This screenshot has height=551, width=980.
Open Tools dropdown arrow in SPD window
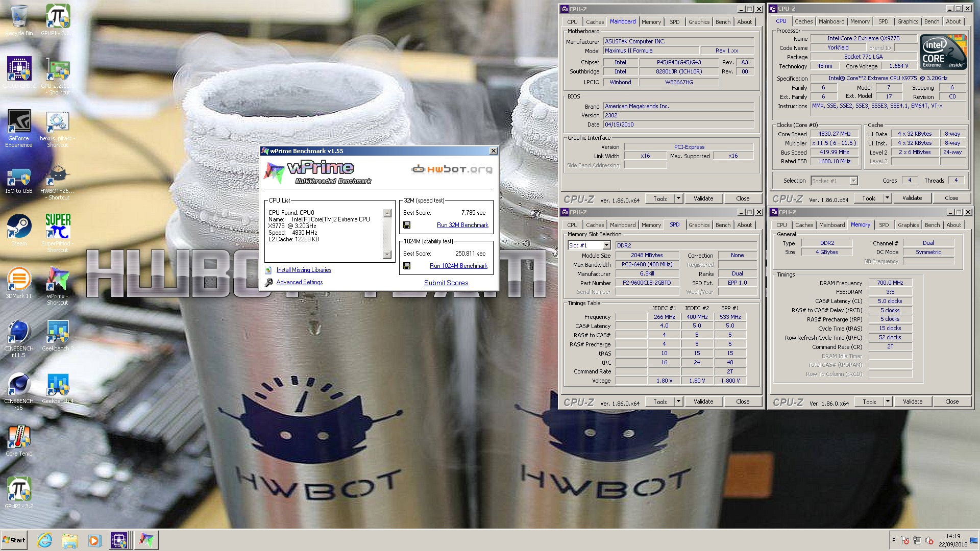click(678, 402)
